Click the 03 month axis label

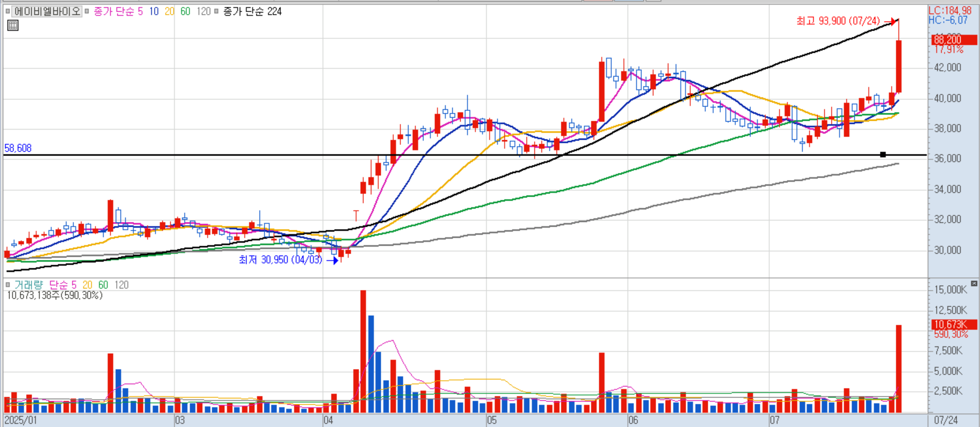(x=180, y=420)
